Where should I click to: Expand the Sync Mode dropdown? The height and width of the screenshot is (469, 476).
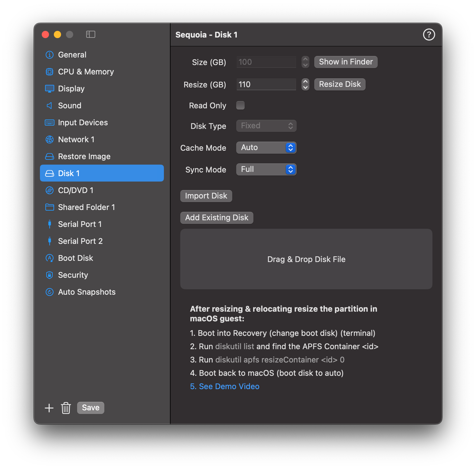tap(266, 169)
